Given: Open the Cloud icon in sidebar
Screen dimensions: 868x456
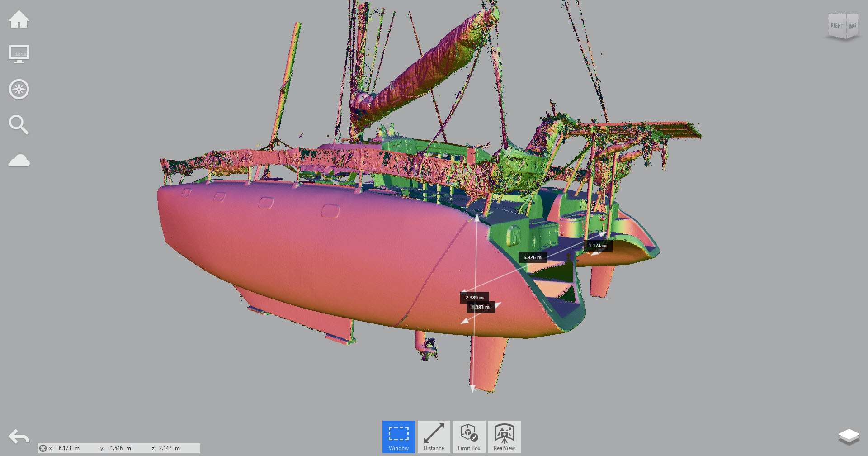Looking at the screenshot, I should tap(19, 161).
